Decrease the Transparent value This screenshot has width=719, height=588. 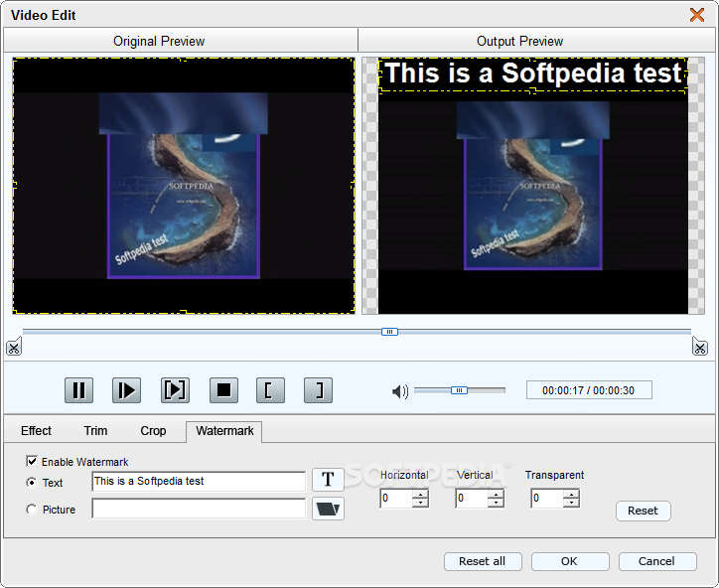point(571,503)
